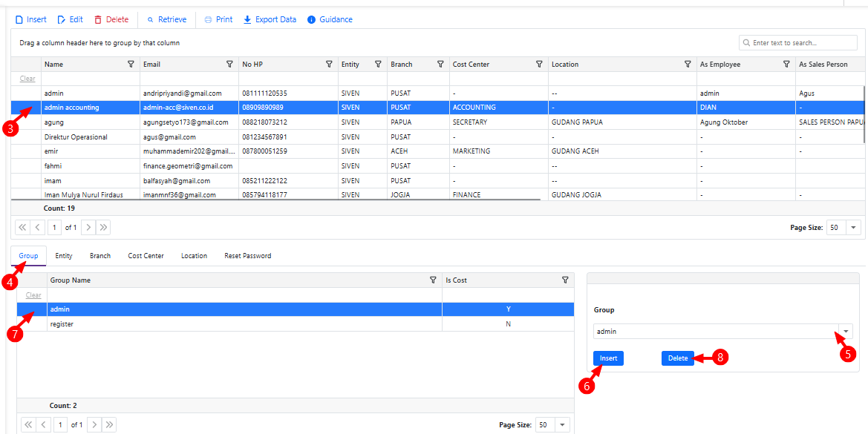The width and height of the screenshot is (868, 434).
Task: Go to previous page in group grid
Action: click(43, 424)
